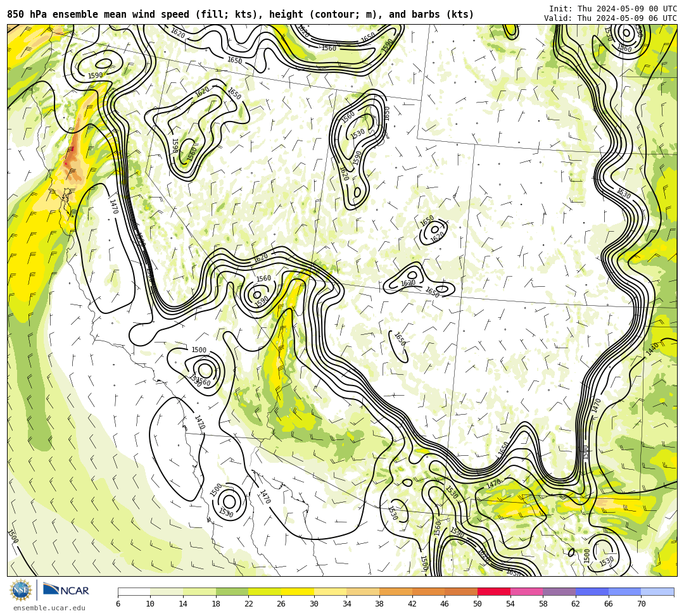Screen dimensions: 684x616
Task: Click the colorbar tick label 22
Action: click(x=249, y=604)
